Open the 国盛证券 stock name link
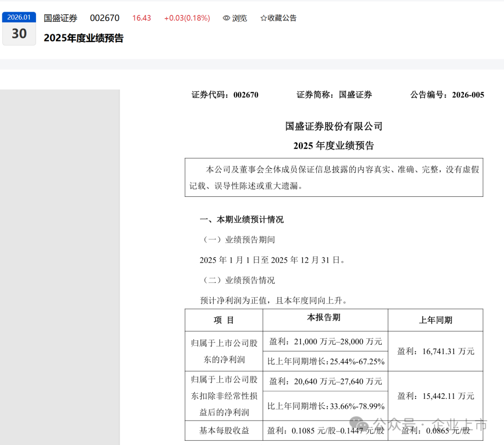The height and width of the screenshot is (445, 504). 60,18
